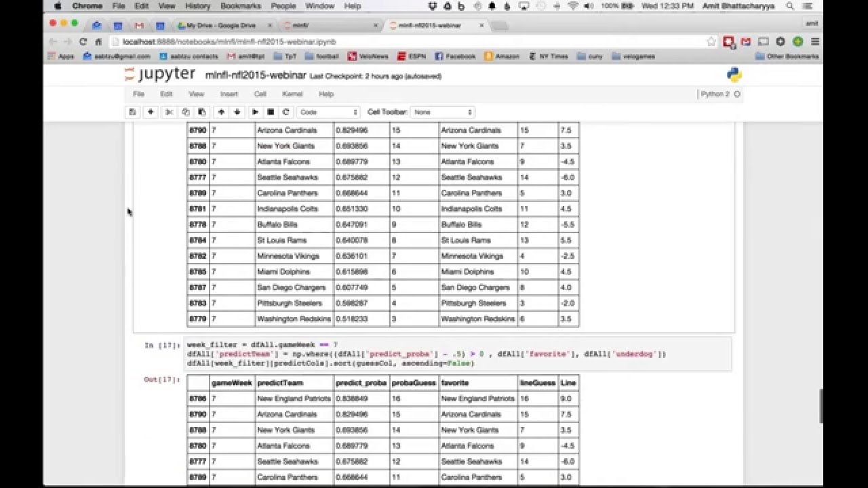Click the Jupyter logo
Image resolution: width=868 pixels, height=488 pixels.
point(160,75)
